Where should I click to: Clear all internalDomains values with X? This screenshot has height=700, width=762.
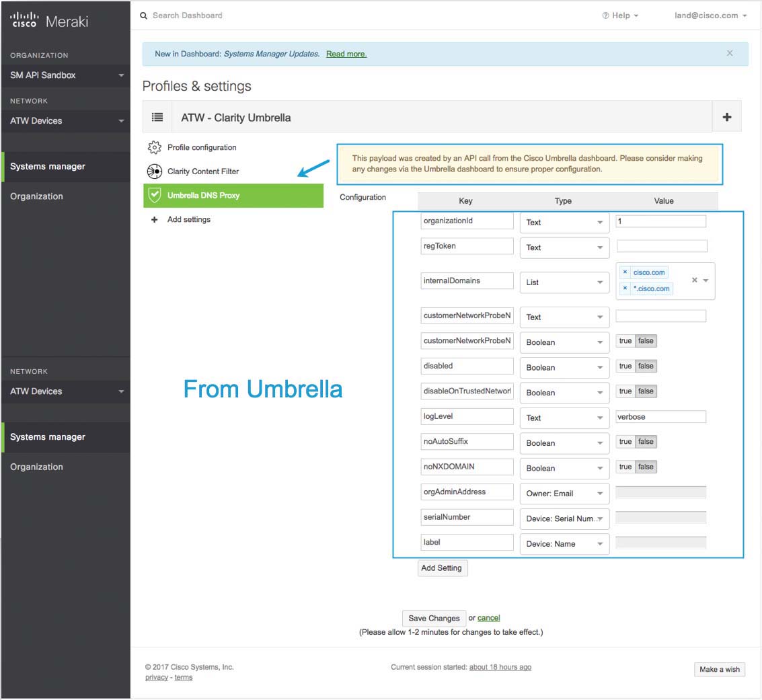(x=695, y=280)
